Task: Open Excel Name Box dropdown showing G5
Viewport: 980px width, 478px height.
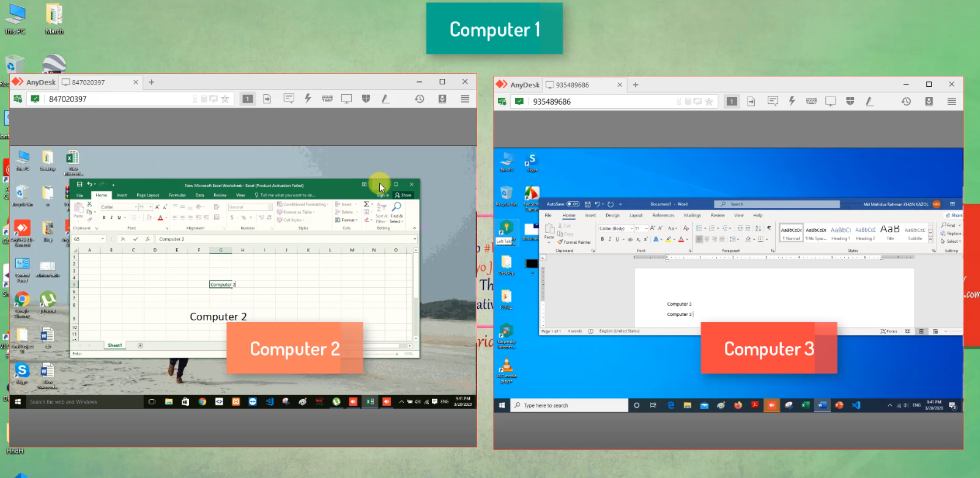Action: pyautogui.click(x=103, y=239)
